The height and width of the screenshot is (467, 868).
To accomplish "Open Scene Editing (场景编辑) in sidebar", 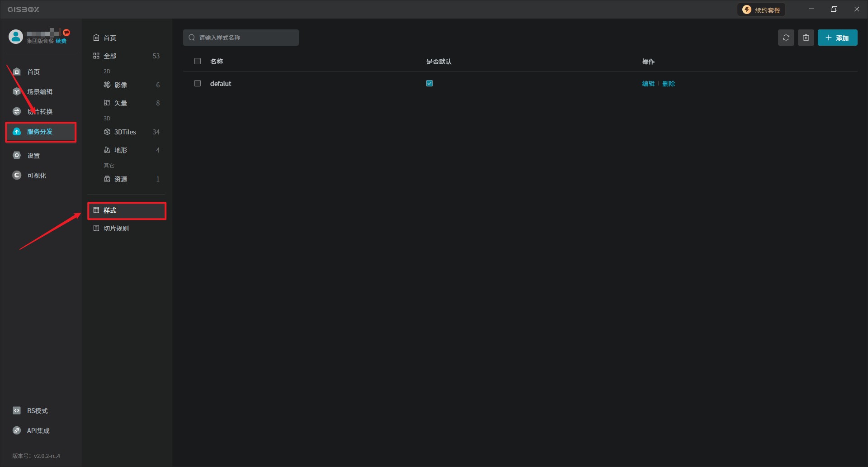I will tap(39, 92).
